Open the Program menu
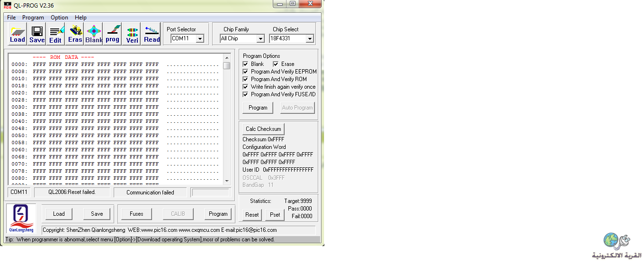 click(33, 18)
